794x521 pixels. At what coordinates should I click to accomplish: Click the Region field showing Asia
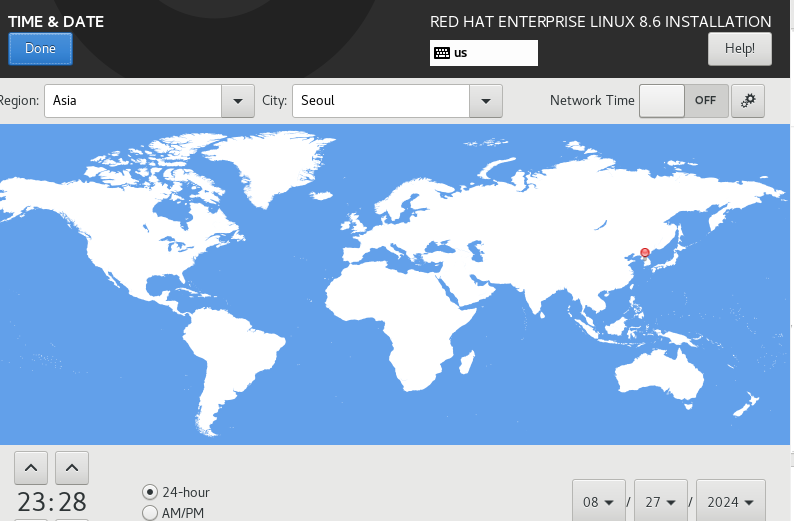pos(133,101)
